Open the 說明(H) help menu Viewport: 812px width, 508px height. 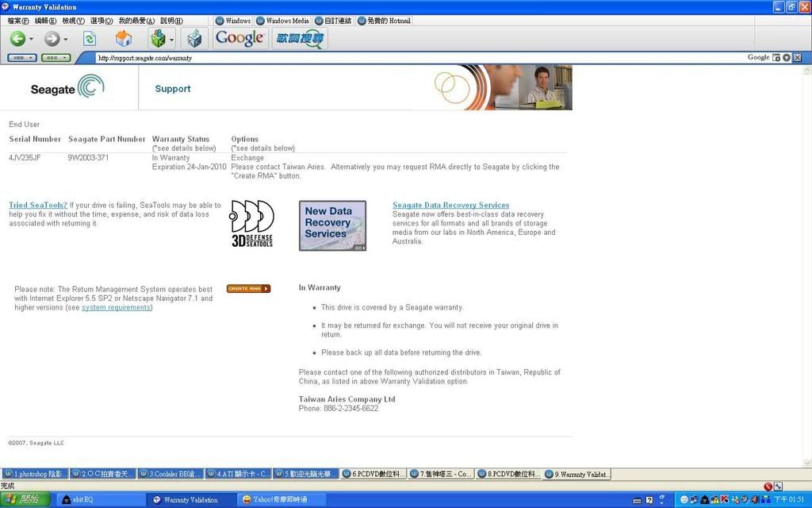(171, 21)
